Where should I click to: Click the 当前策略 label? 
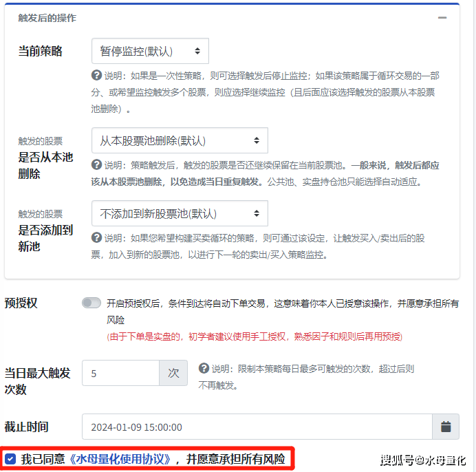tap(40, 51)
